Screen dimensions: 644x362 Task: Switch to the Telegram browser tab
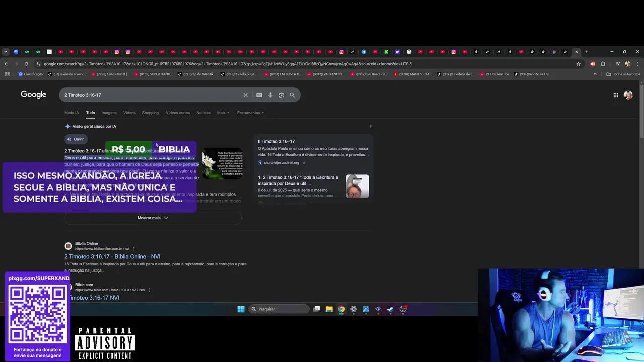pyautogui.click(x=364, y=52)
